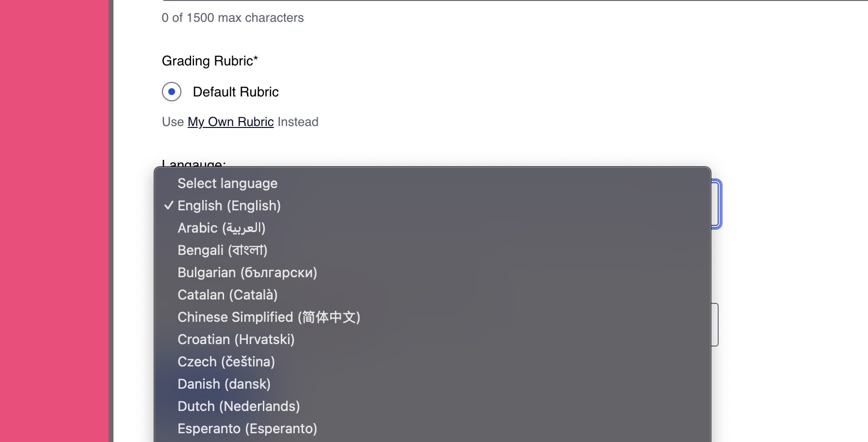Click the Grading Rubric label
This screenshot has width=868, height=442.
[209, 61]
